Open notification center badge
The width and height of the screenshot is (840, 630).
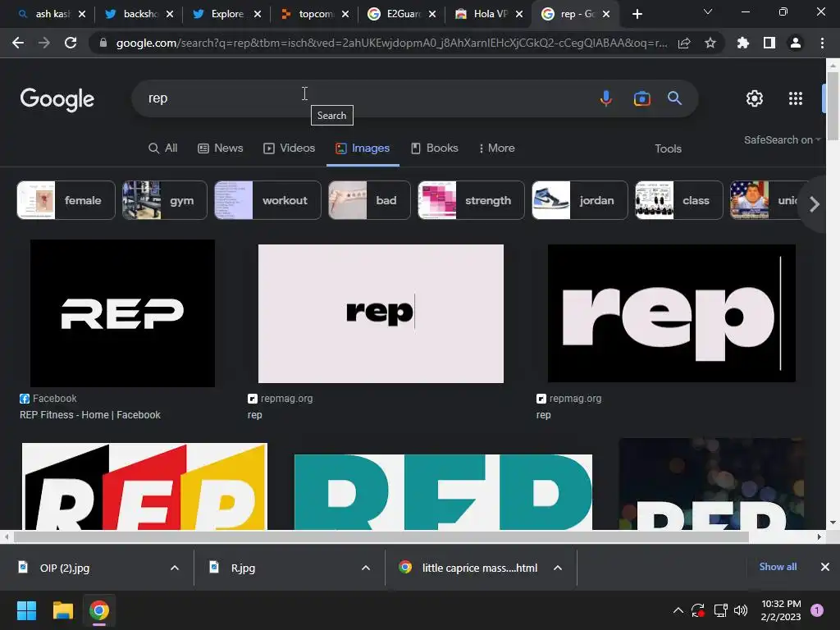click(x=817, y=610)
